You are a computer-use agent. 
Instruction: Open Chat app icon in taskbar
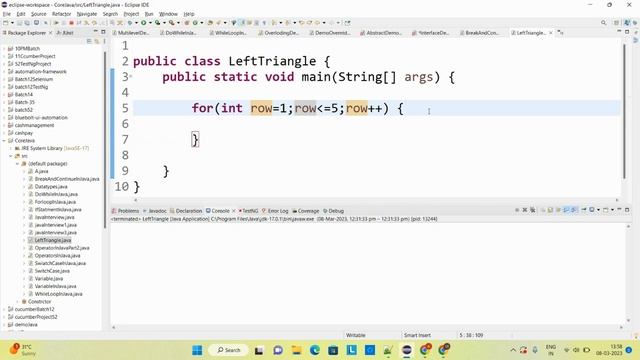click(278, 350)
